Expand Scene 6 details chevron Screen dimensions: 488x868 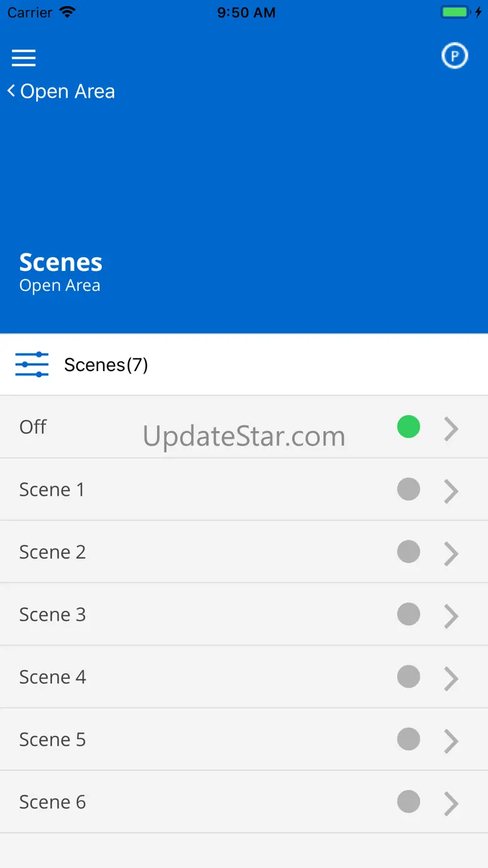click(451, 804)
